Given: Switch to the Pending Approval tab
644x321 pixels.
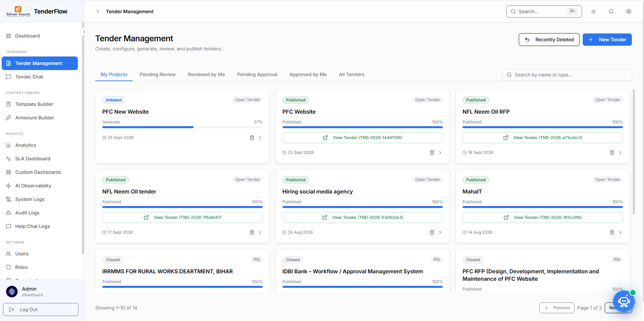Looking at the screenshot, I should click(x=257, y=74).
